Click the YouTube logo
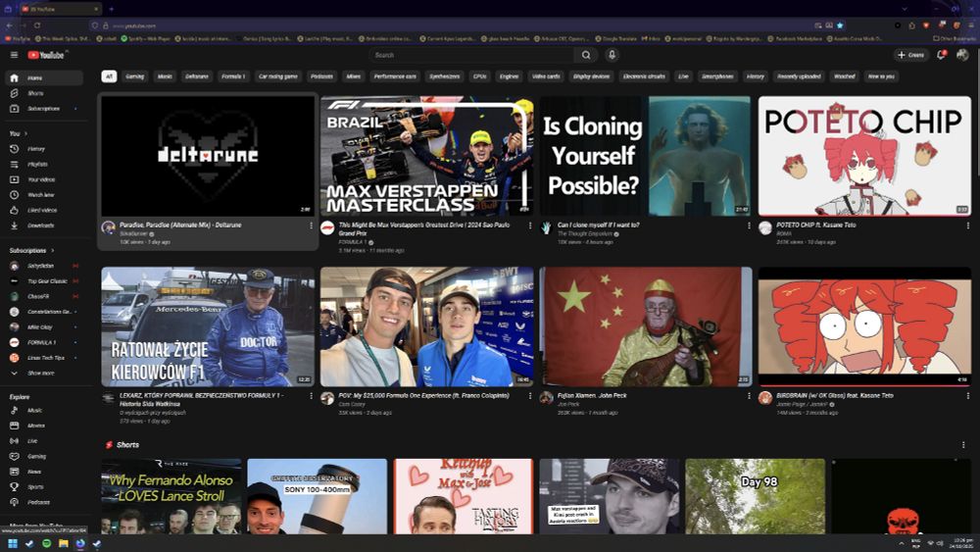 (46, 55)
